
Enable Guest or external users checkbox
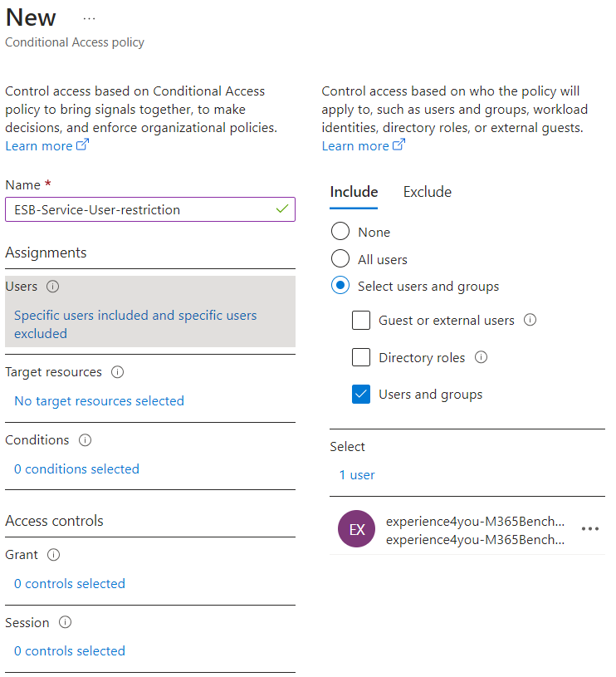point(361,320)
